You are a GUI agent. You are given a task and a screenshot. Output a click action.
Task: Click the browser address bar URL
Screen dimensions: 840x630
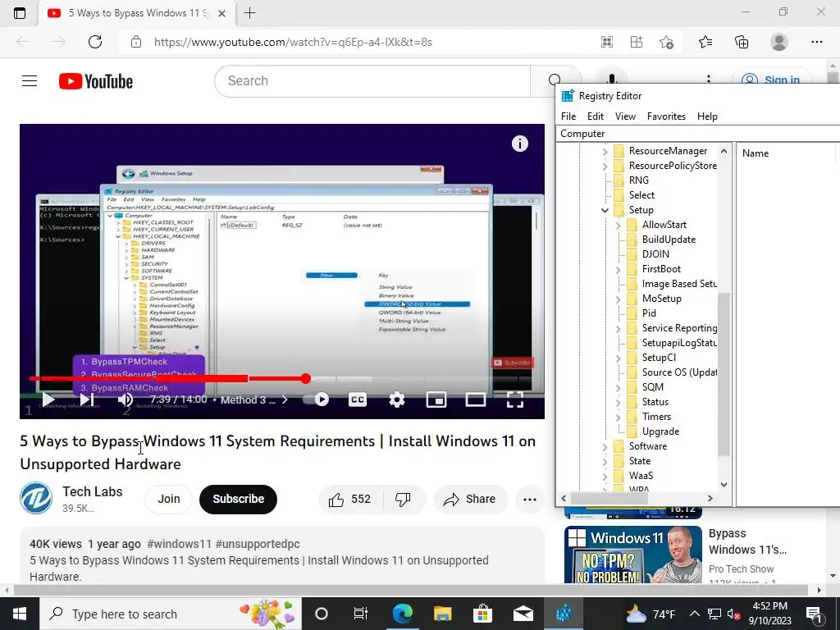[293, 42]
